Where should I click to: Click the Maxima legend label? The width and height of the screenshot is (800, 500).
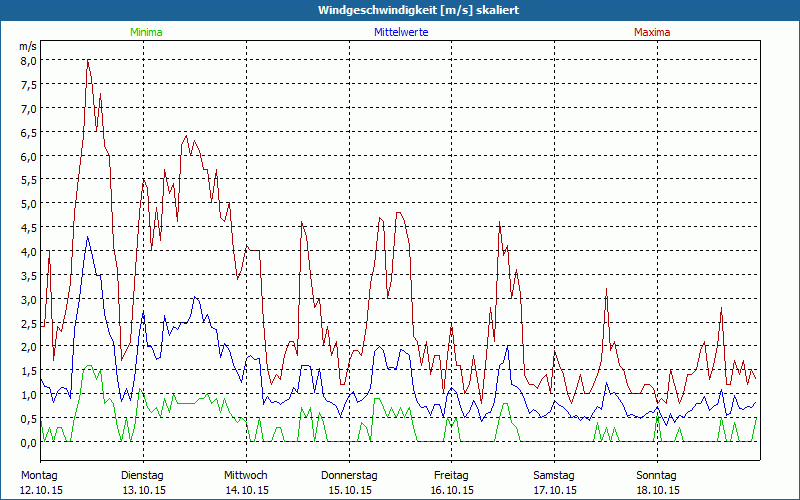(x=652, y=32)
